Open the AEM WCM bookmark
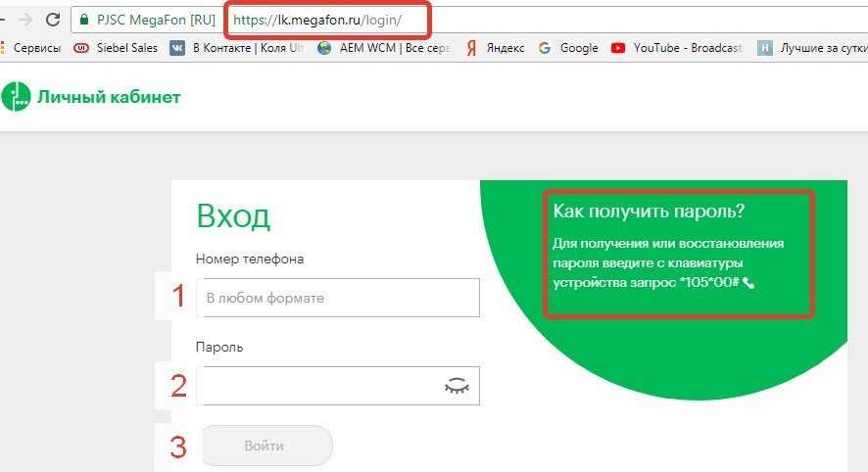 pyautogui.click(x=384, y=48)
